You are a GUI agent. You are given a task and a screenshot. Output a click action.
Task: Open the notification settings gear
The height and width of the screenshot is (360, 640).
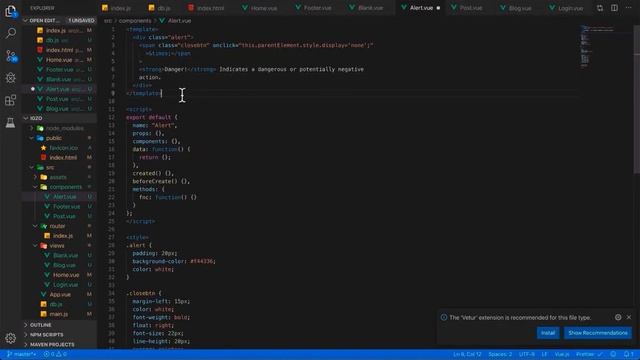click(618, 317)
